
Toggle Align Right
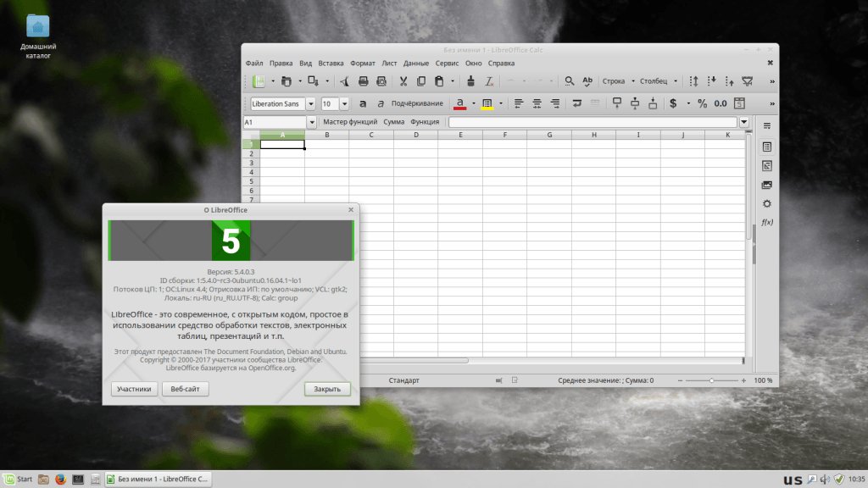tap(554, 103)
